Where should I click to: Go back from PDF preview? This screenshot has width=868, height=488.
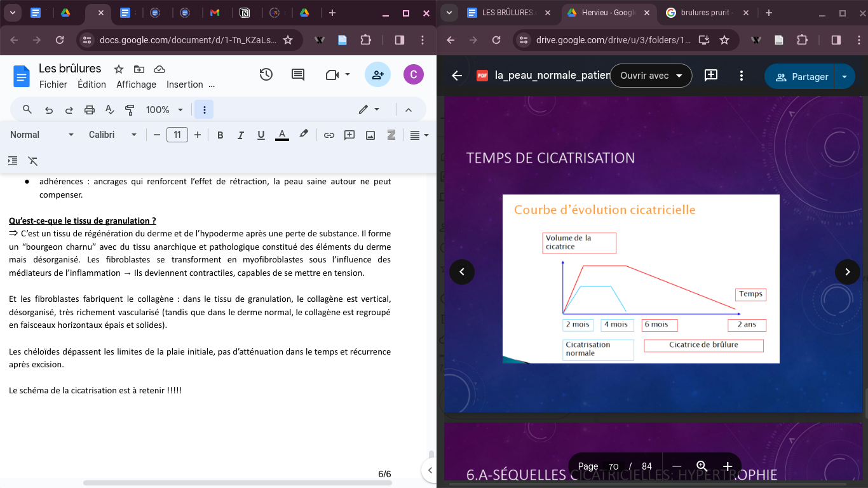point(457,76)
